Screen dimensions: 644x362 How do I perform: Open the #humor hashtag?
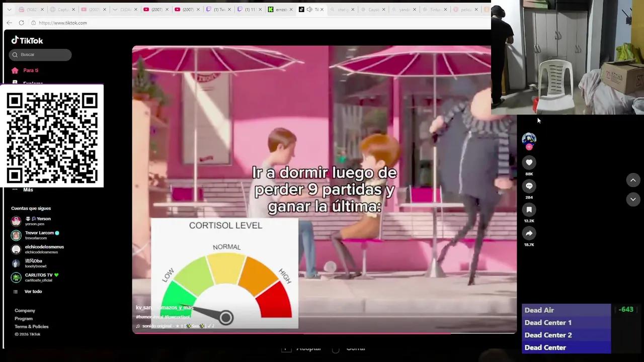pos(143,317)
